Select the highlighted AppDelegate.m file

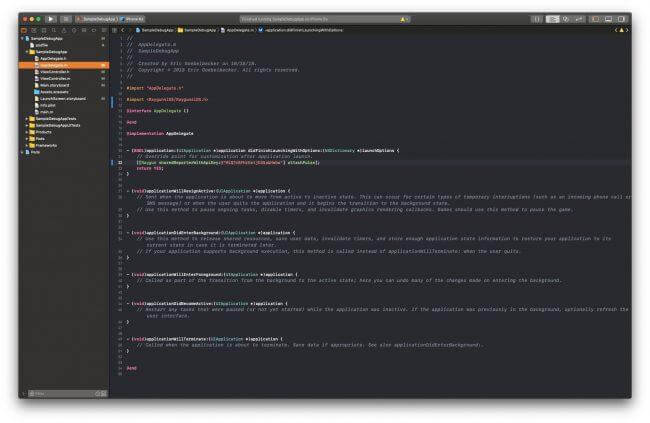click(x=64, y=65)
